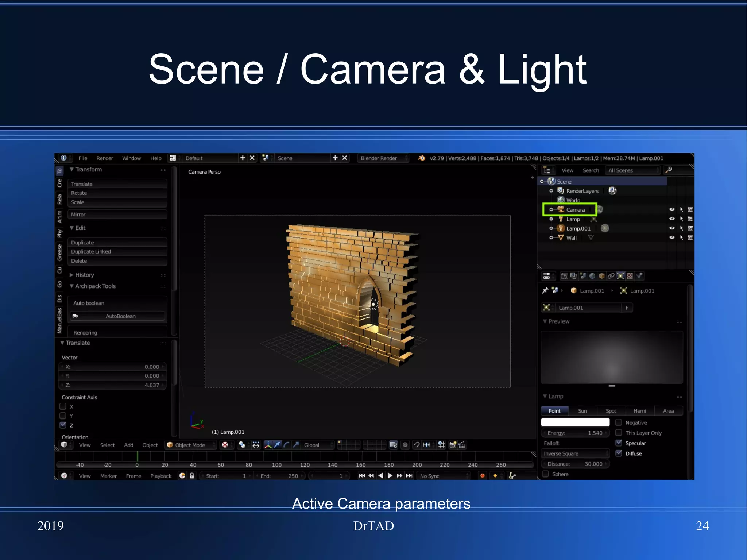Click the pivot point icon beside Object Mode

click(x=242, y=445)
